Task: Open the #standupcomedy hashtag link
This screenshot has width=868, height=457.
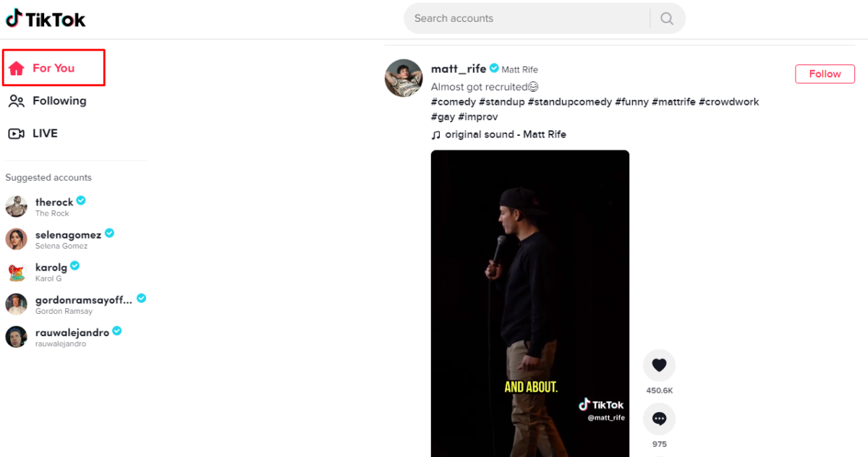Action: coord(569,102)
